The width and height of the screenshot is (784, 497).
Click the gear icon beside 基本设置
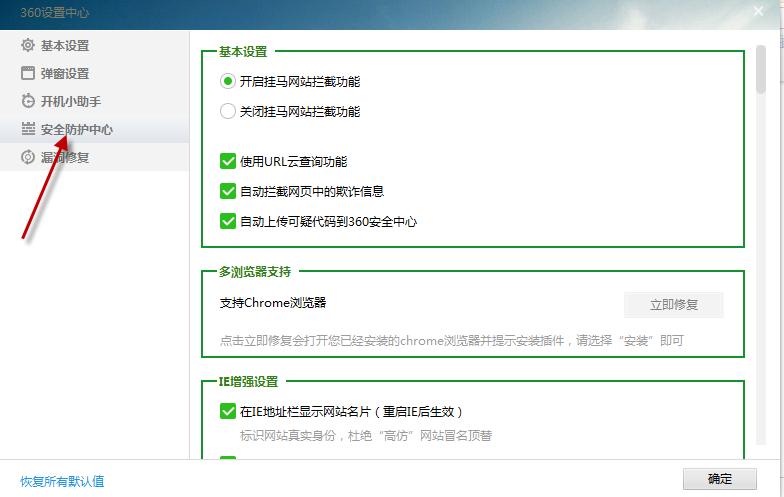pos(28,45)
